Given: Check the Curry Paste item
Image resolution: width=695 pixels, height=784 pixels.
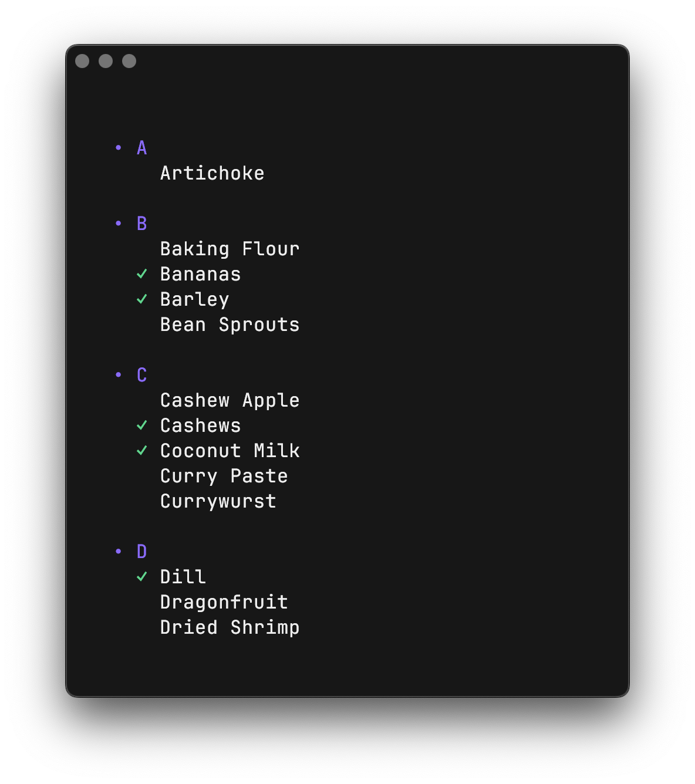Looking at the screenshot, I should pos(224,476).
